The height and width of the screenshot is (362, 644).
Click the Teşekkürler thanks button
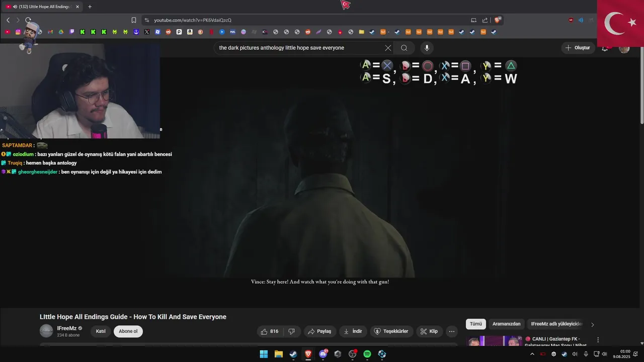tap(391, 331)
